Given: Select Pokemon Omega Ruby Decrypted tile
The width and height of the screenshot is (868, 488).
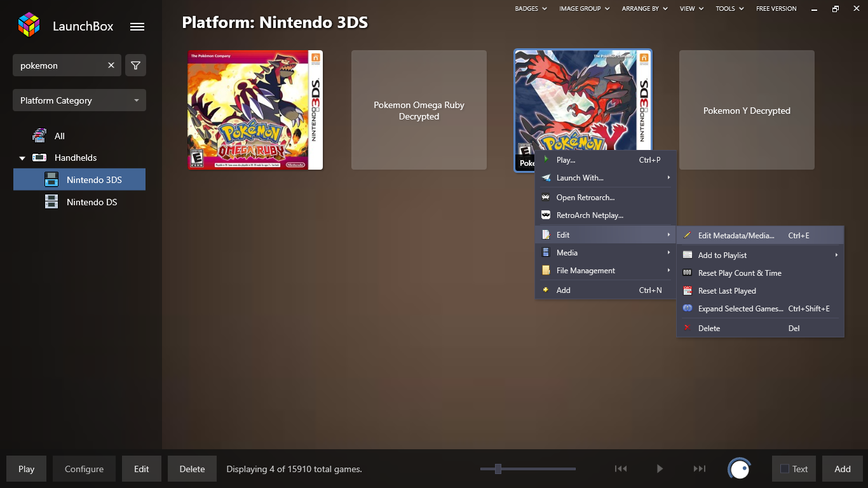Looking at the screenshot, I should point(419,110).
